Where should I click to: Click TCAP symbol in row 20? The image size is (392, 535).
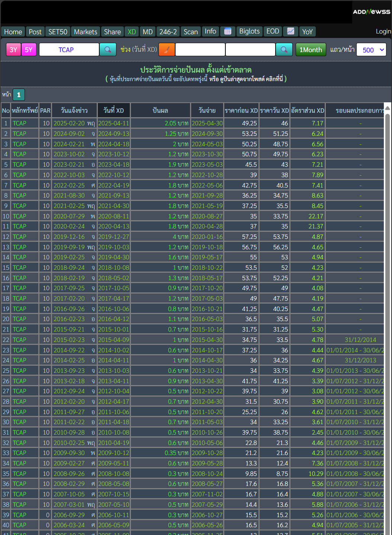click(x=20, y=319)
